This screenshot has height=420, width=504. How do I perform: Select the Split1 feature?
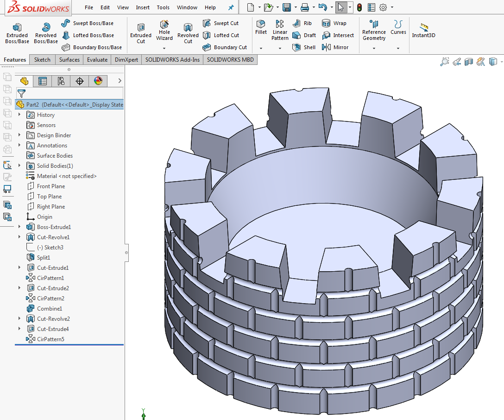(38, 258)
